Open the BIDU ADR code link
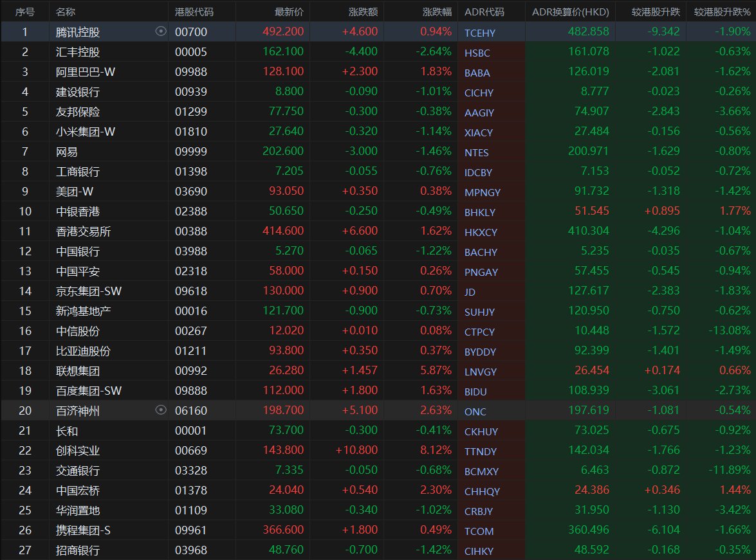This screenshot has height=560, width=756. pyautogui.click(x=475, y=392)
